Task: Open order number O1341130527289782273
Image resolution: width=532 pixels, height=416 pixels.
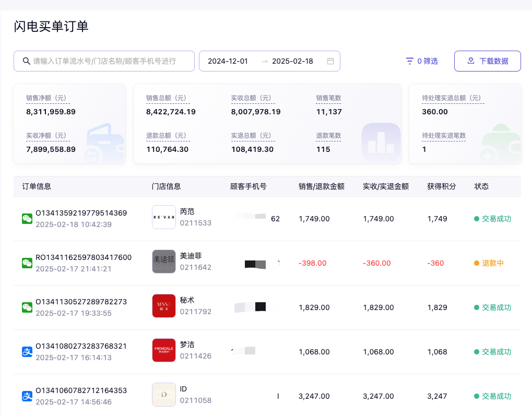Action: coord(81,302)
